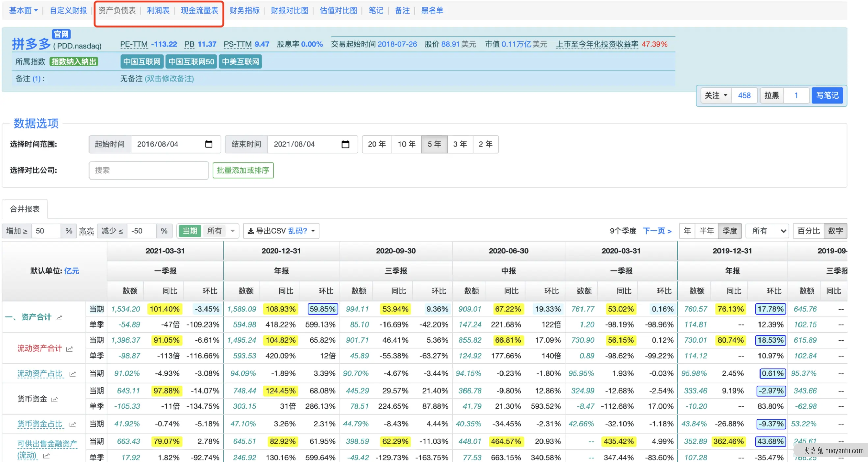Expand the 关注 dropdown button
This screenshot has width=868, height=462.
tap(716, 96)
